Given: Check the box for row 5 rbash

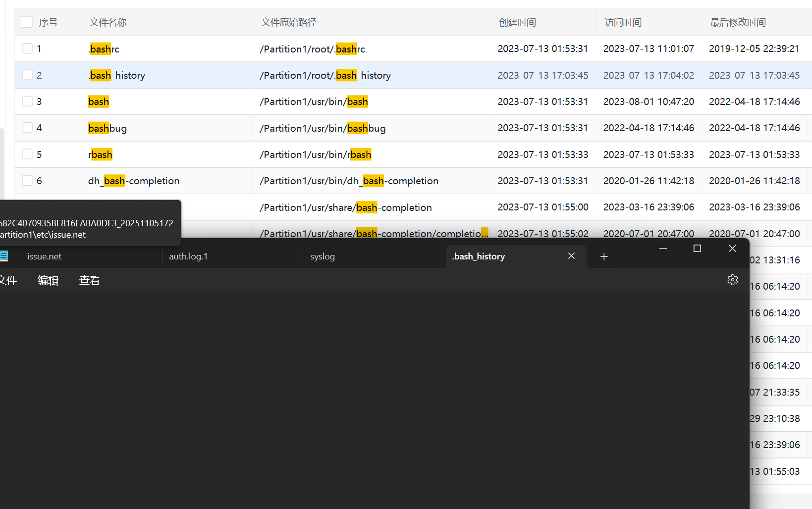Looking at the screenshot, I should click(x=27, y=154).
